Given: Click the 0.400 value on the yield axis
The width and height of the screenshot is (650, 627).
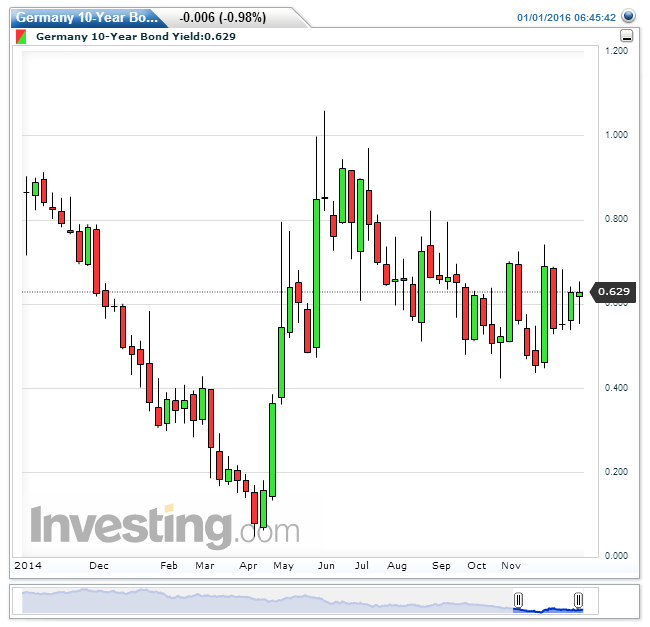Looking at the screenshot, I should pos(616,388).
